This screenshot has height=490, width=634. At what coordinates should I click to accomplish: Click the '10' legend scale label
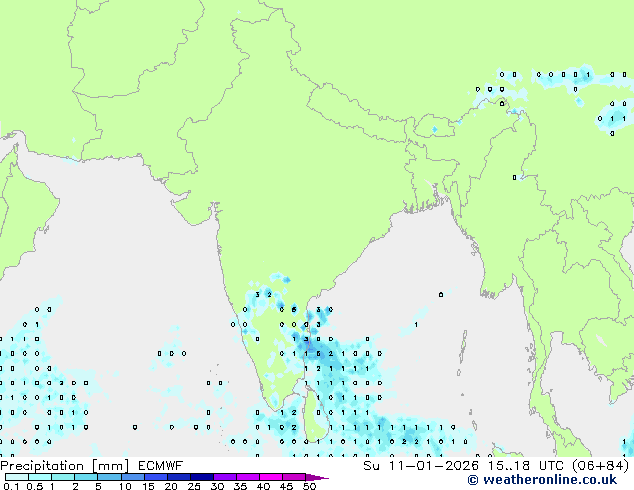125,486
